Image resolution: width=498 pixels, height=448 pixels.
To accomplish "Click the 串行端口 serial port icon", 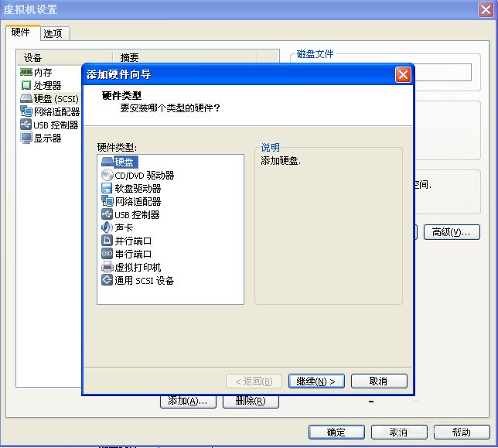I will 107,254.
